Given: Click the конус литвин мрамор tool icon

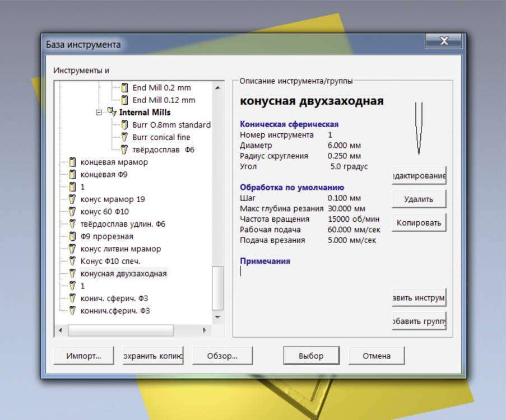Looking at the screenshot, I should coord(72,249).
